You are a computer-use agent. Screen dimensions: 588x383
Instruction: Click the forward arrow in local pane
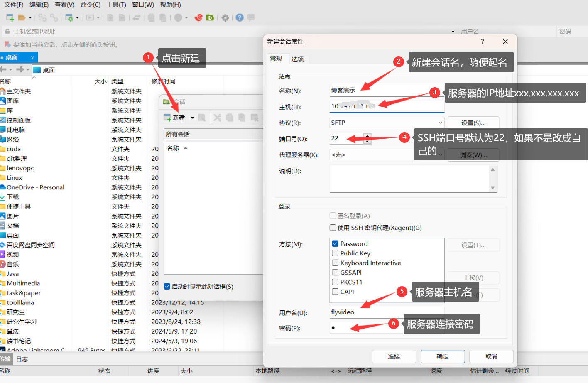click(20, 69)
